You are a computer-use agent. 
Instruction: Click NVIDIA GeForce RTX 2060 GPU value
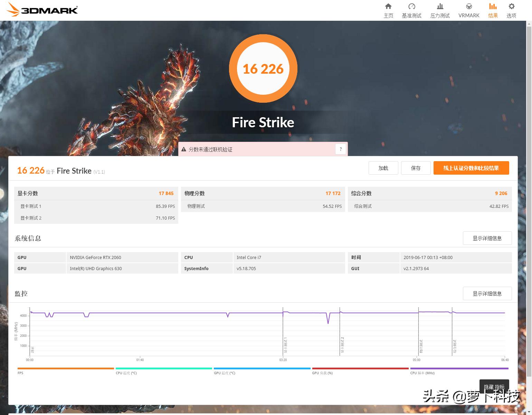(x=95, y=257)
